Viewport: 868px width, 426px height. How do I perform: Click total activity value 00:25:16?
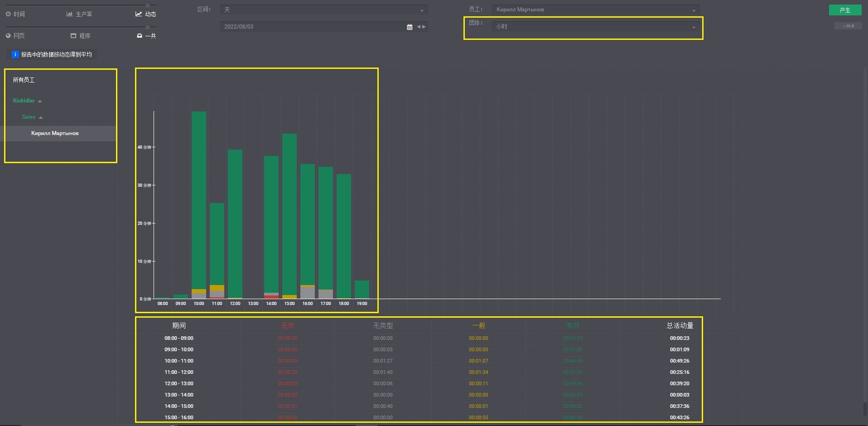(680, 372)
